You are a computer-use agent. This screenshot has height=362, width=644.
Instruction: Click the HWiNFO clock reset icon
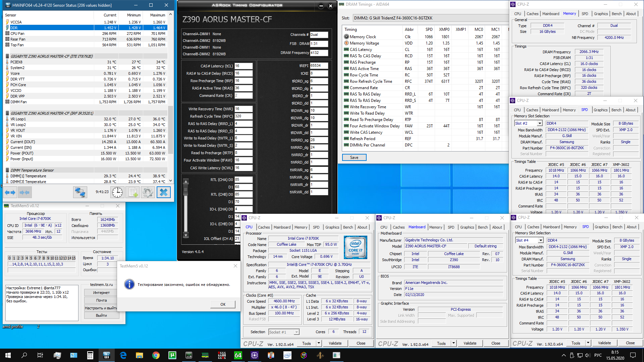pyautogui.click(x=117, y=192)
